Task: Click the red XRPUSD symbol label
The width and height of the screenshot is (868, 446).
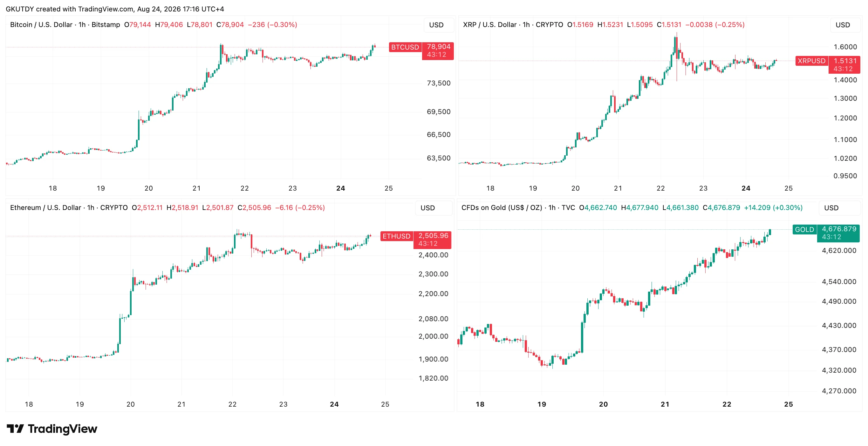Action: point(811,61)
